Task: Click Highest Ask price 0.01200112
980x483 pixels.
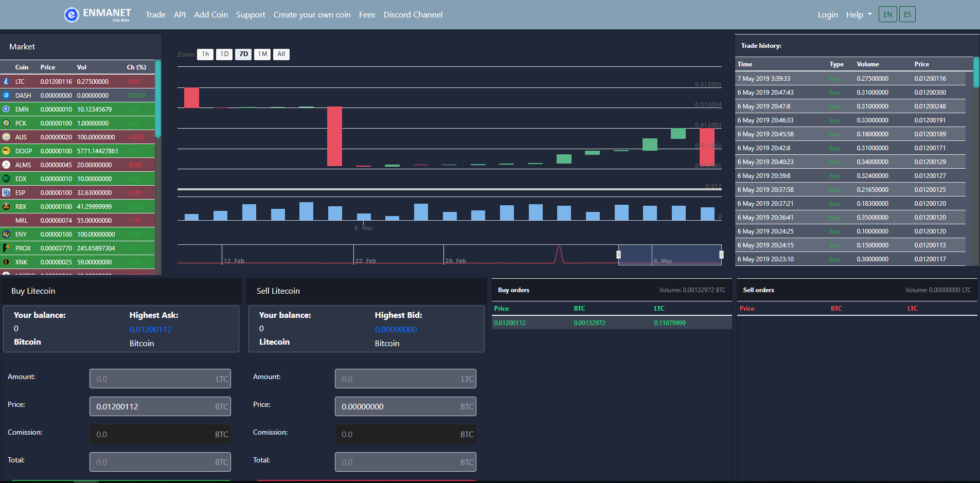Action: 150,329
